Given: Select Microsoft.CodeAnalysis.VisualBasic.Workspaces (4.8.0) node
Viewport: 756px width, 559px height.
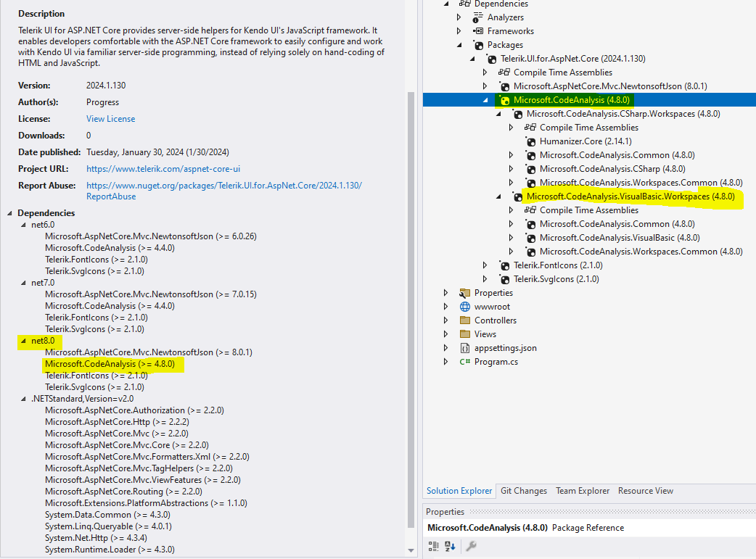Looking at the screenshot, I should 630,196.
